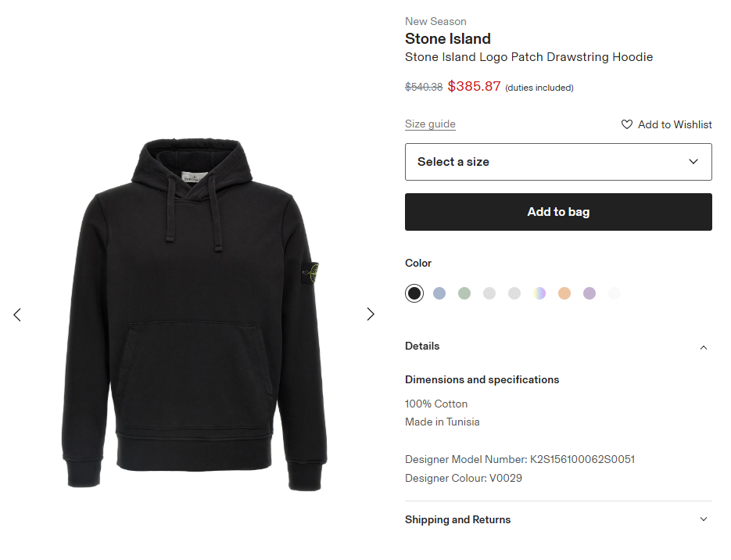Choose the orange color swatch
This screenshot has height=560, width=731.
coord(564,293)
